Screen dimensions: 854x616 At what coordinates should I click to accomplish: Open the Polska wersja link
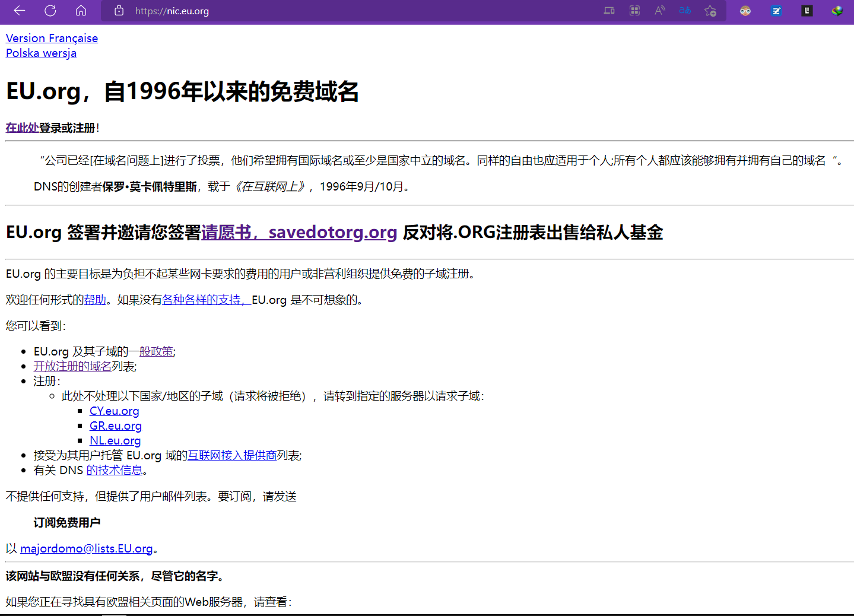(41, 53)
